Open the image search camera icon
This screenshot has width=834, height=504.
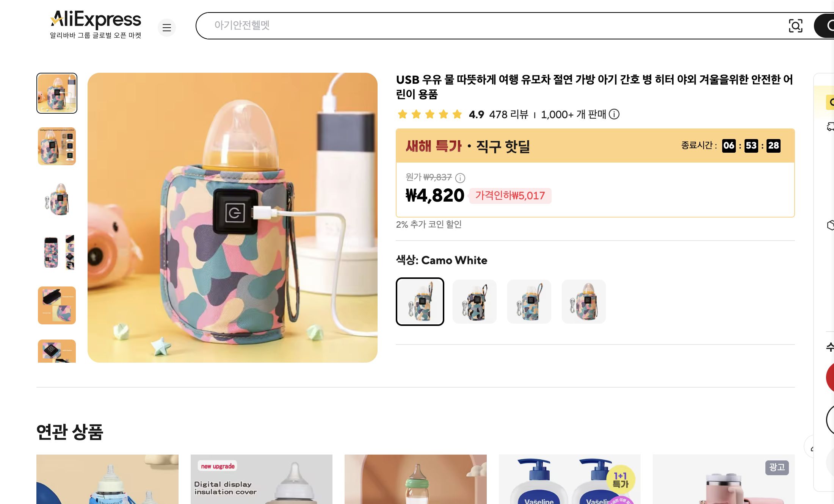pyautogui.click(x=795, y=26)
